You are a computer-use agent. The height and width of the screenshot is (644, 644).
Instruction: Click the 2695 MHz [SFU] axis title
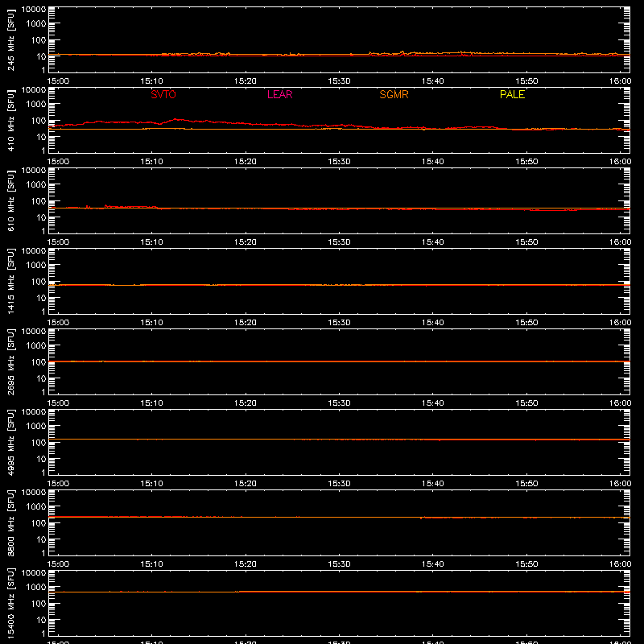(x=10, y=361)
